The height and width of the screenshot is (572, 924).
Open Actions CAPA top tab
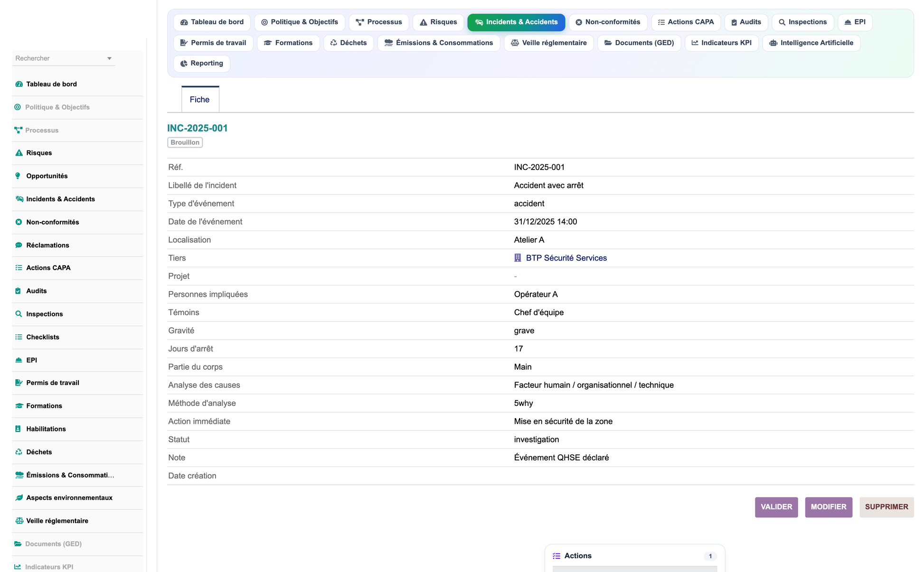point(686,22)
